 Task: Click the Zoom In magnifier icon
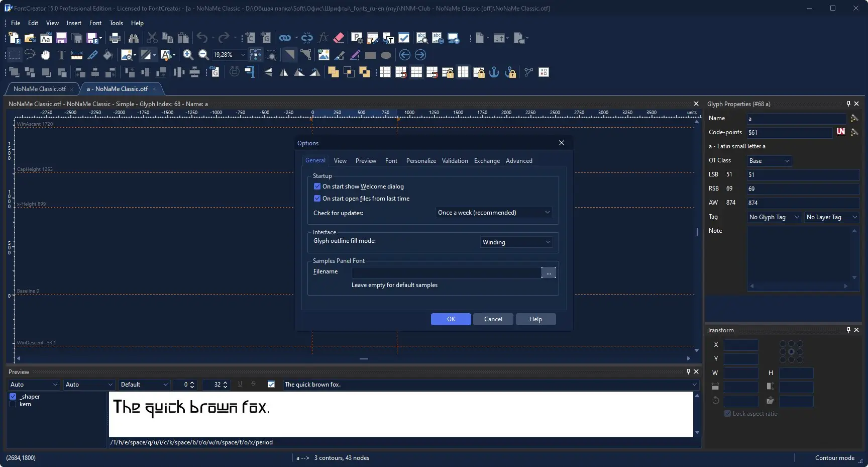pos(188,55)
